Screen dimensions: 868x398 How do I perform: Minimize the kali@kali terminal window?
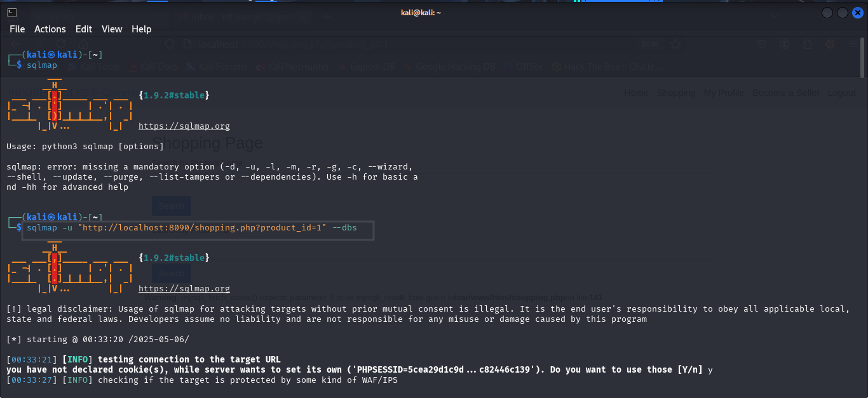click(x=827, y=13)
